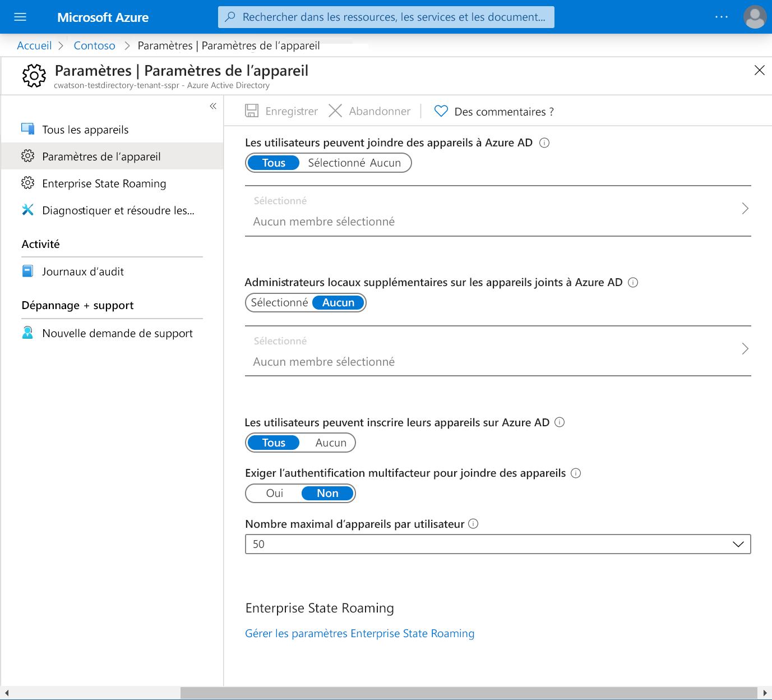772x700 pixels.
Task: Click Des commentaires ? feedback label
Action: tap(504, 112)
